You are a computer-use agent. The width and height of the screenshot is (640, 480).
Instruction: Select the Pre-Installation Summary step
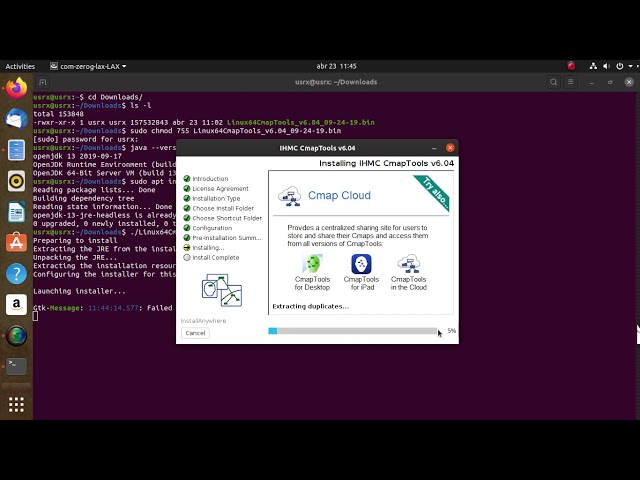(222, 238)
